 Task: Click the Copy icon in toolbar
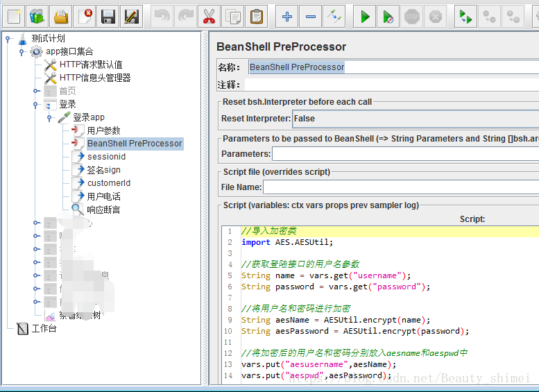tap(232, 17)
